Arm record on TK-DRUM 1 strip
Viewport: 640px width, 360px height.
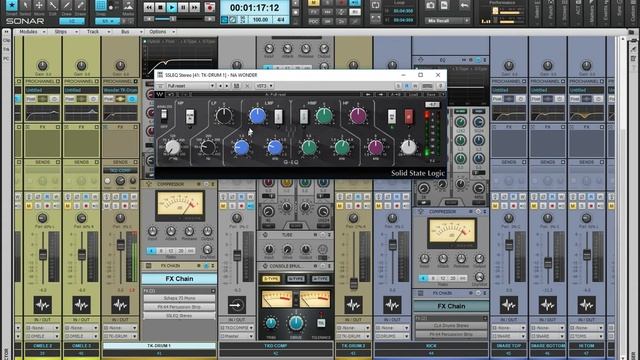[x=125, y=206]
